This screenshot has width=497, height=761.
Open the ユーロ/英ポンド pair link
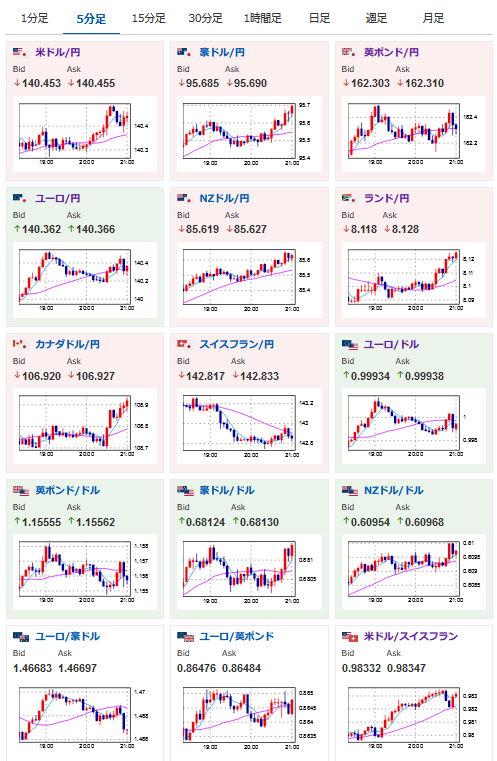(237, 636)
